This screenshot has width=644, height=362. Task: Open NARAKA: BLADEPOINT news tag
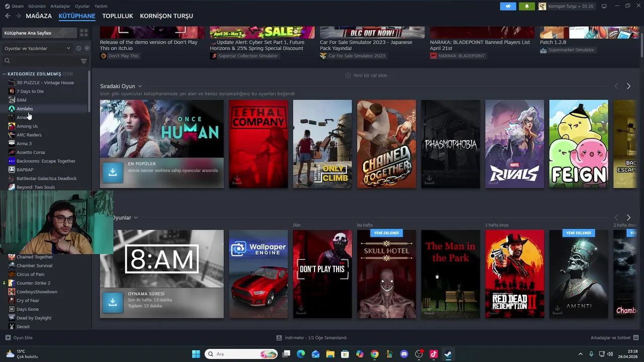457,56
